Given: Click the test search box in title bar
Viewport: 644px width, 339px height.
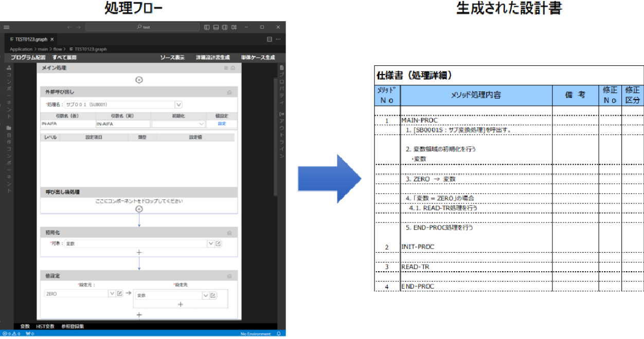Looking at the screenshot, I should pos(143,27).
